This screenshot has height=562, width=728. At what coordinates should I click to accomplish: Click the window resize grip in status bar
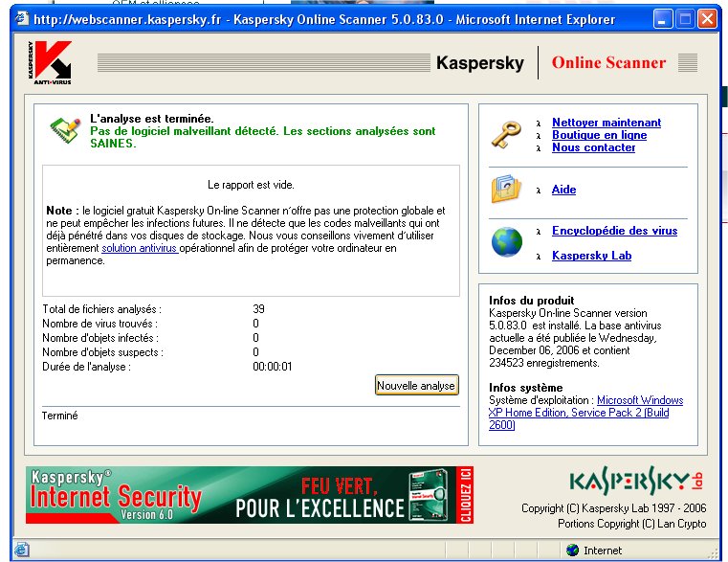coord(713,552)
